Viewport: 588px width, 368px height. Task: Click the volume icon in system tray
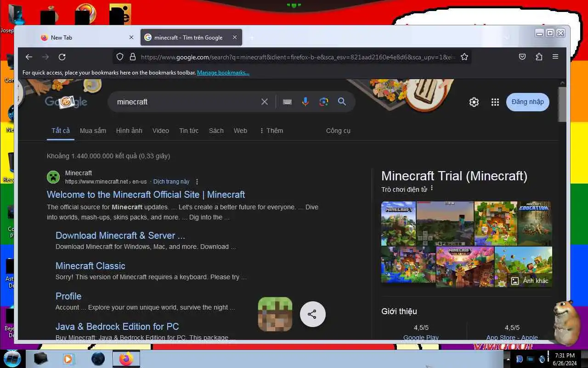542,359
